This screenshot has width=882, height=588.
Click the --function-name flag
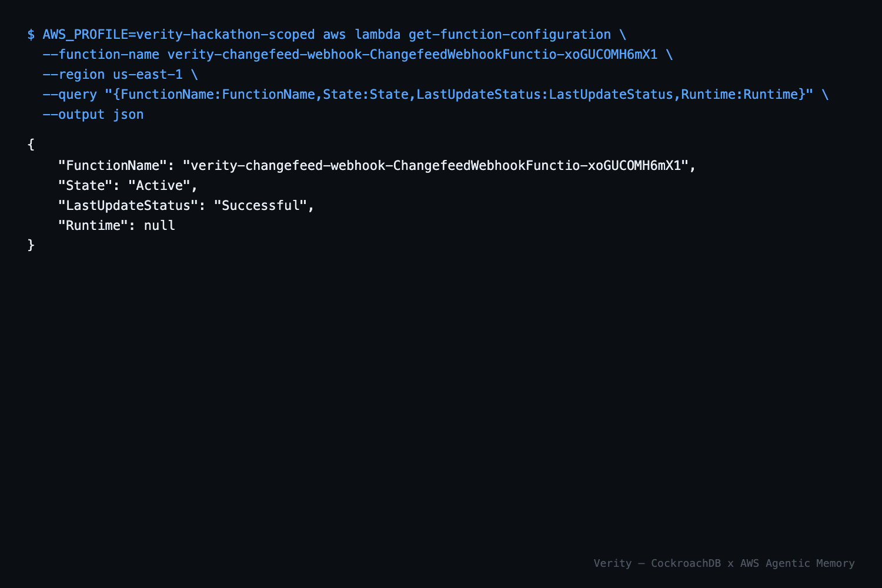(x=101, y=55)
